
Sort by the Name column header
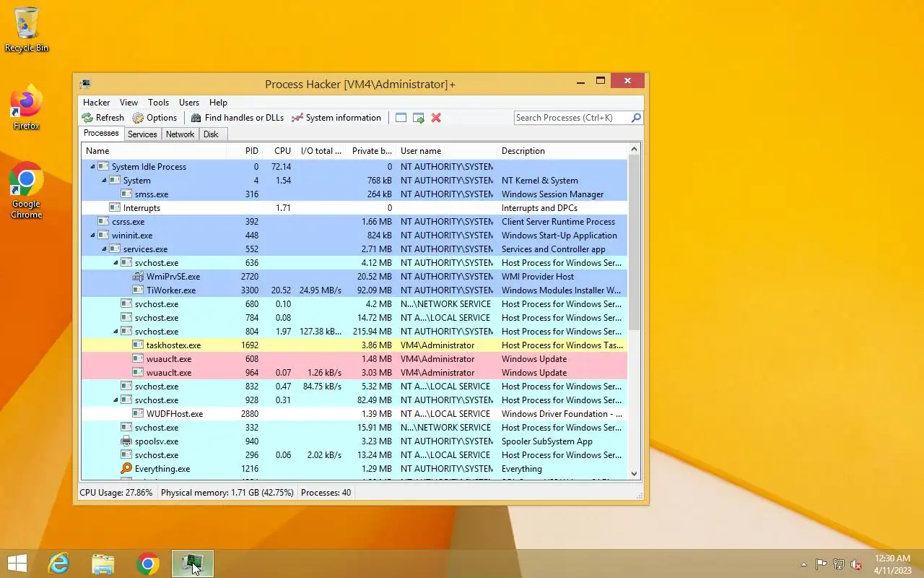154,151
